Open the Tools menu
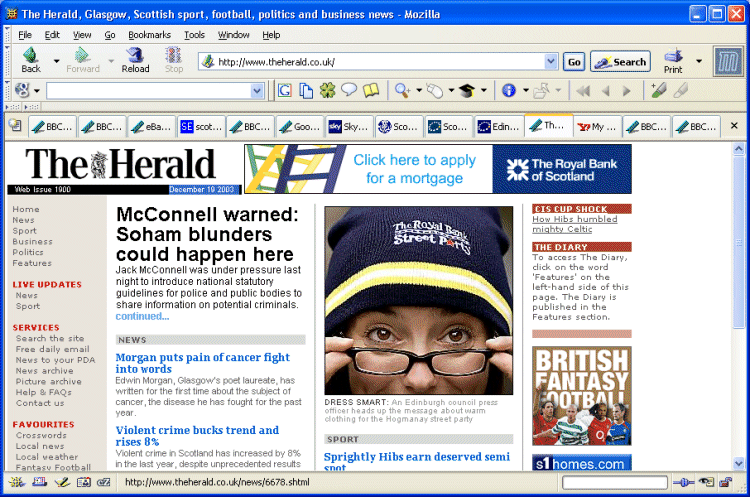 pos(194,35)
